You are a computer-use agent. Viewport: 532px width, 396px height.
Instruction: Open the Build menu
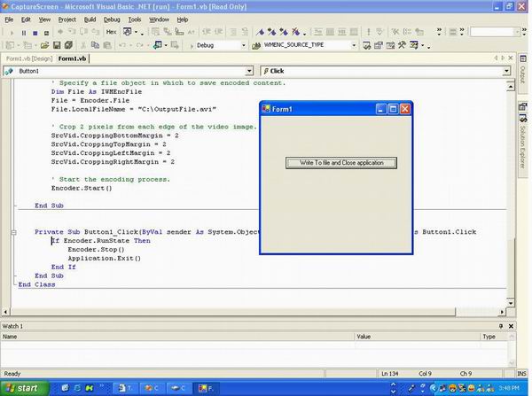tap(90, 19)
